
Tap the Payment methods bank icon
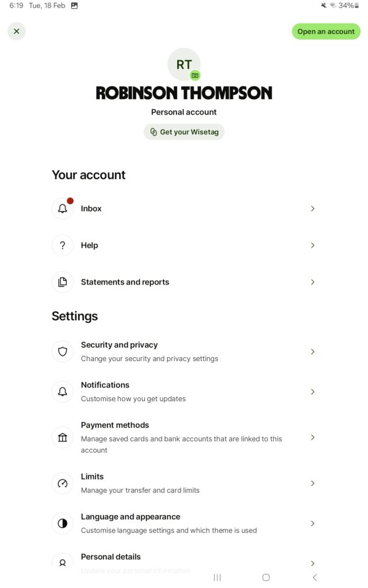coord(63,438)
